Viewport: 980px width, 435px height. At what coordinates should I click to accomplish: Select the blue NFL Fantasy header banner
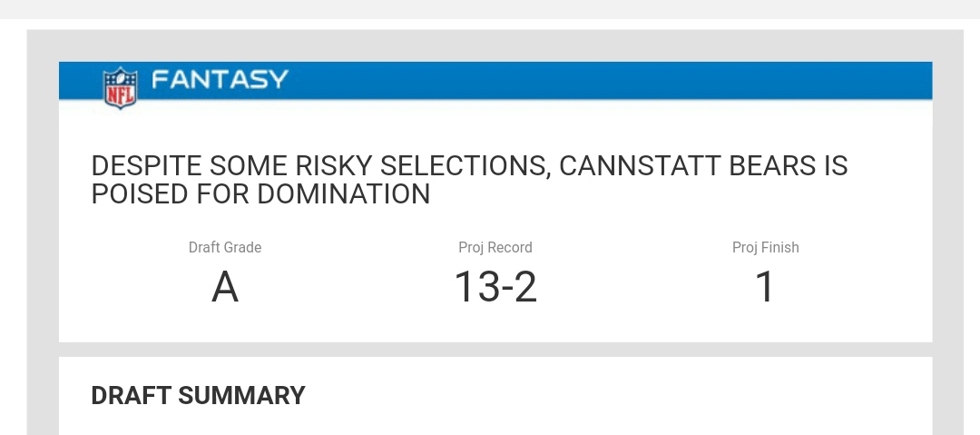pyautogui.click(x=495, y=80)
